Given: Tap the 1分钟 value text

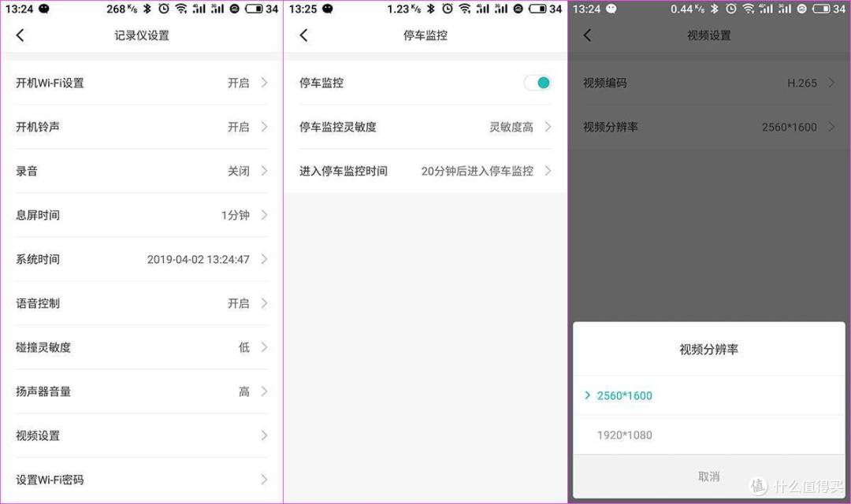Looking at the screenshot, I should (x=235, y=215).
